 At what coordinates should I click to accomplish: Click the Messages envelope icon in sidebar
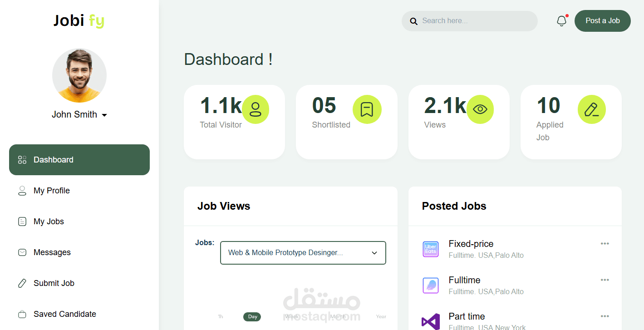pyautogui.click(x=22, y=252)
